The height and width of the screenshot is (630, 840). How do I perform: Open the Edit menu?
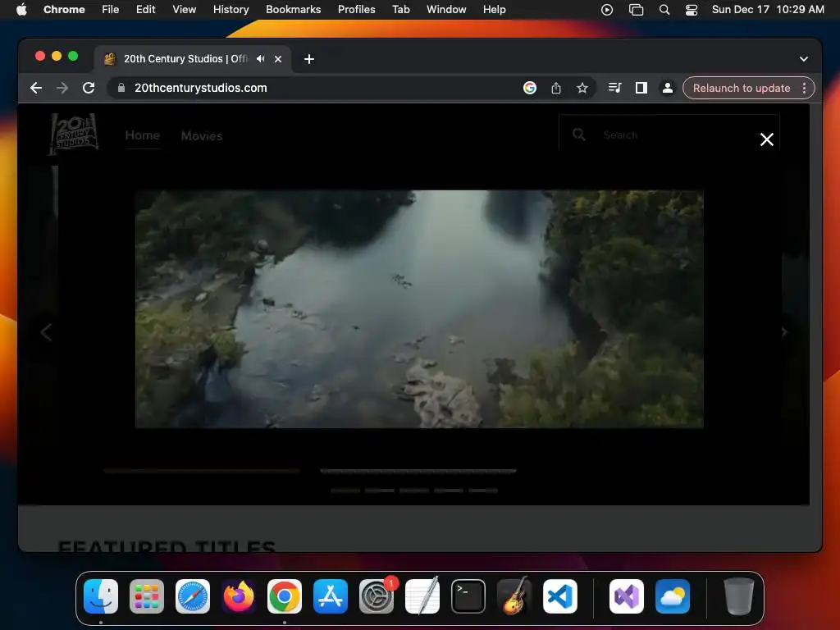point(146,10)
